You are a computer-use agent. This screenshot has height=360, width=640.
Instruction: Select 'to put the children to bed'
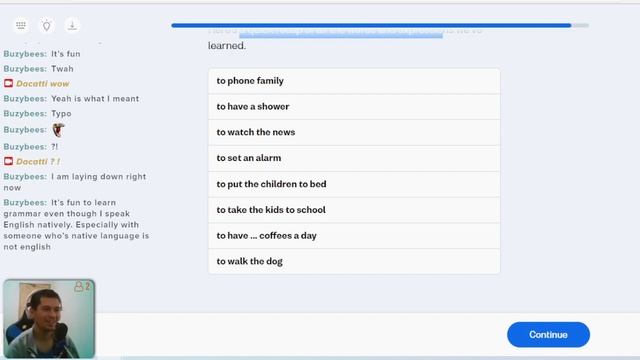pyautogui.click(x=354, y=184)
